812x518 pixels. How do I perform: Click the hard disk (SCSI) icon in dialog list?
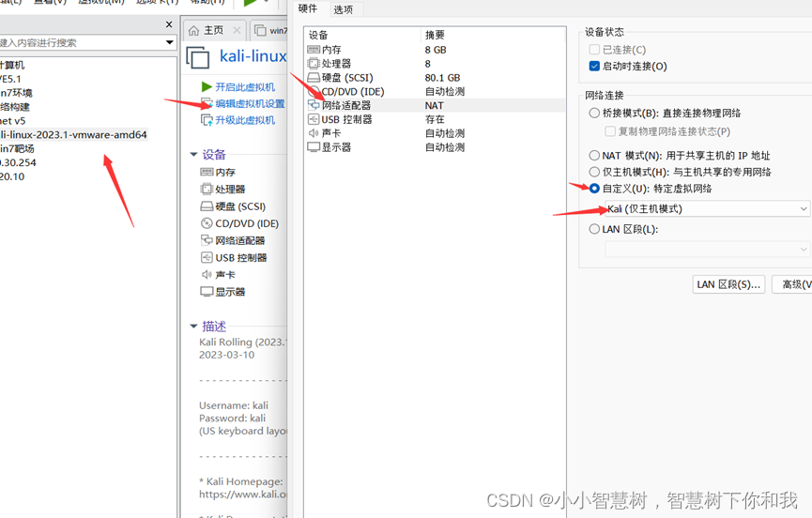[x=314, y=78]
